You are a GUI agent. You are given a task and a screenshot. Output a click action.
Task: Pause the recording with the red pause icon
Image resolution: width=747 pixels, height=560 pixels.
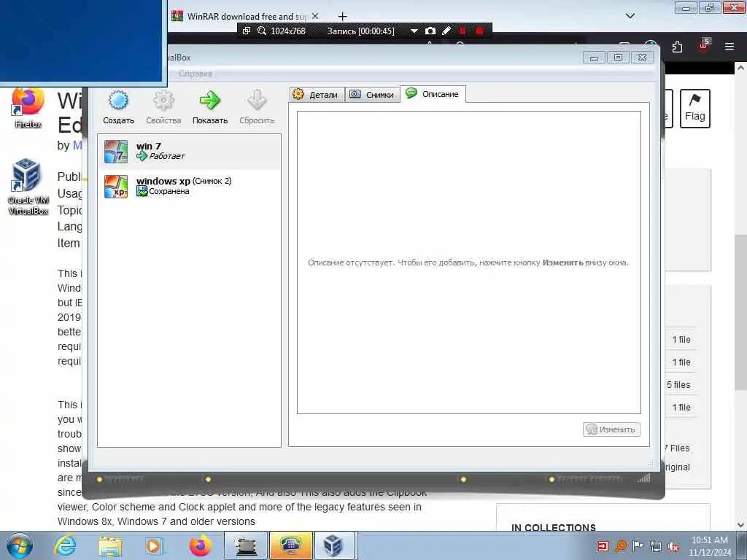pyautogui.click(x=462, y=31)
